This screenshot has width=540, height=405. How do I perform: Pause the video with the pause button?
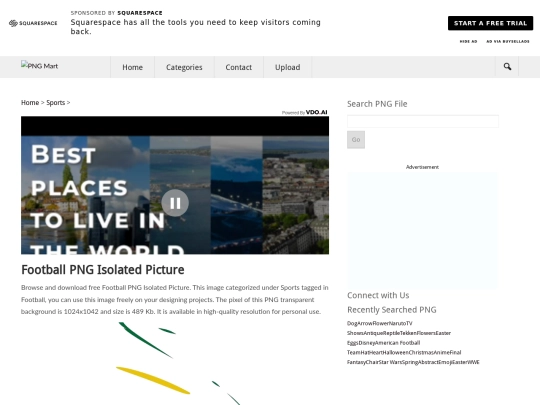[175, 203]
